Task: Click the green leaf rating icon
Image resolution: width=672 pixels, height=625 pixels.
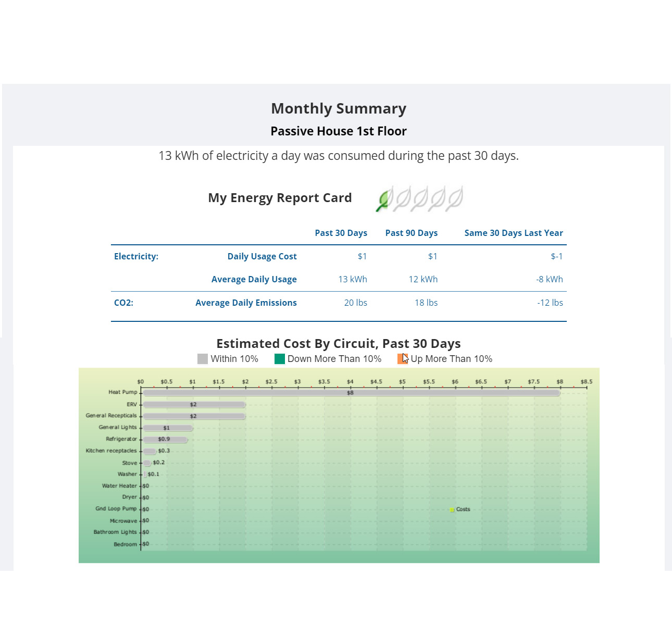Action: (x=383, y=199)
